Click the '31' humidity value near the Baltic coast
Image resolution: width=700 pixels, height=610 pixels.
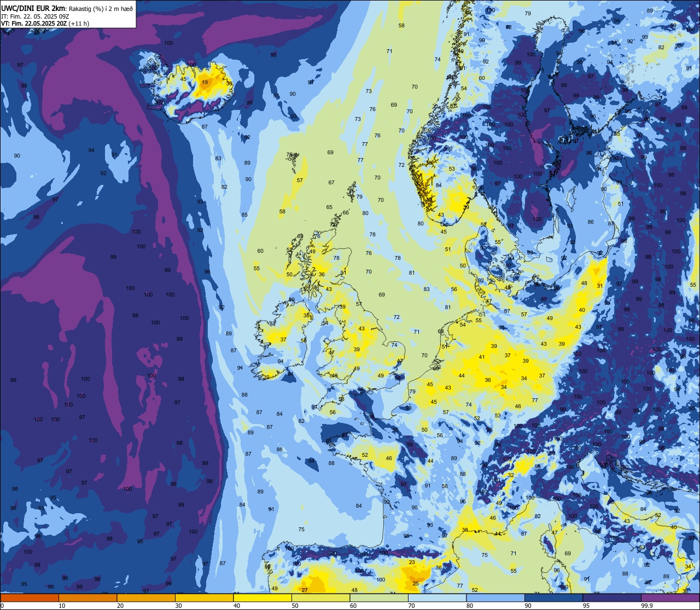coord(600,286)
